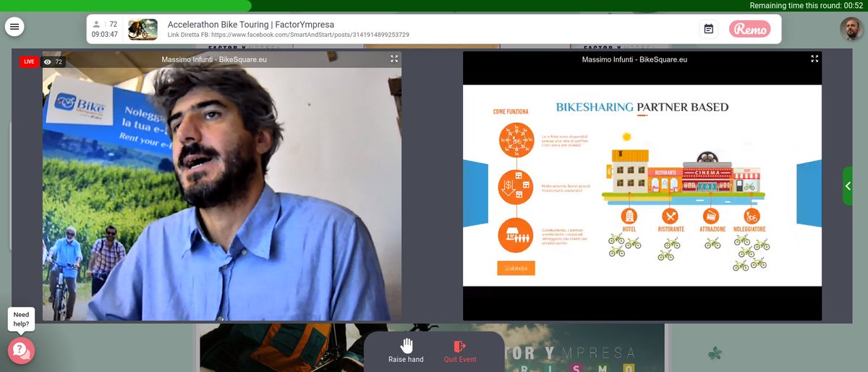The image size is (868, 372).
Task: Raise hand in the event
Action: tap(406, 351)
